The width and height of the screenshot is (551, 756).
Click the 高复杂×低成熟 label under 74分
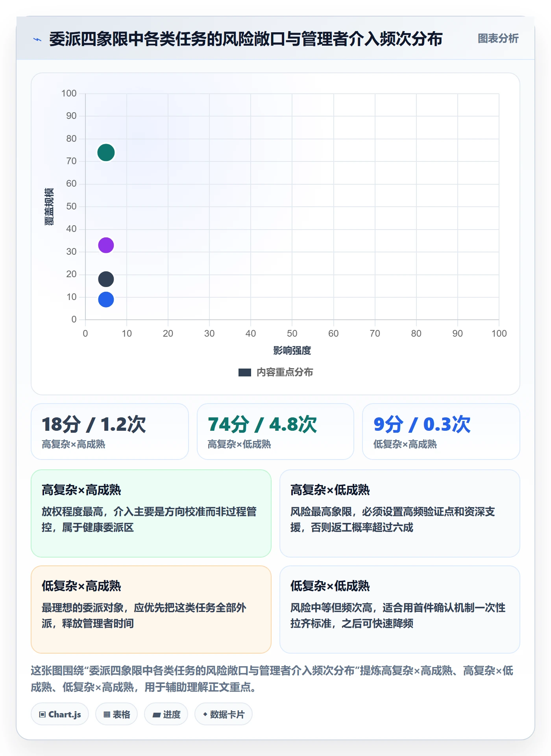point(239,445)
